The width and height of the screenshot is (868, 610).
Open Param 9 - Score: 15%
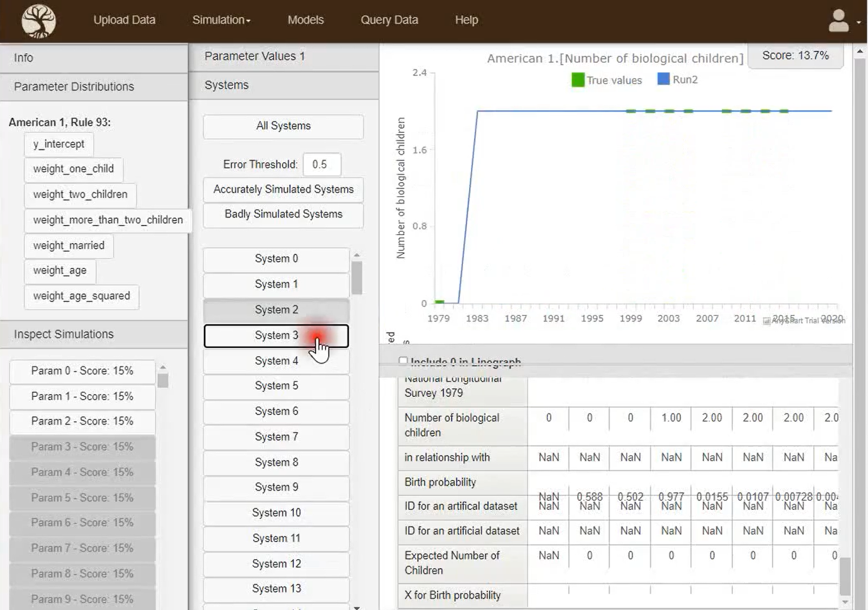[x=83, y=599]
